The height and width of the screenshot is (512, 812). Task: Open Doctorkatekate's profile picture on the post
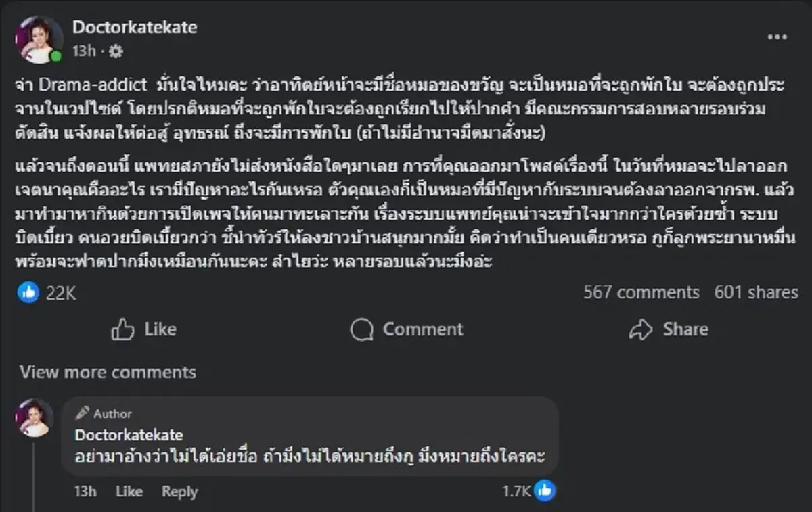41,39
